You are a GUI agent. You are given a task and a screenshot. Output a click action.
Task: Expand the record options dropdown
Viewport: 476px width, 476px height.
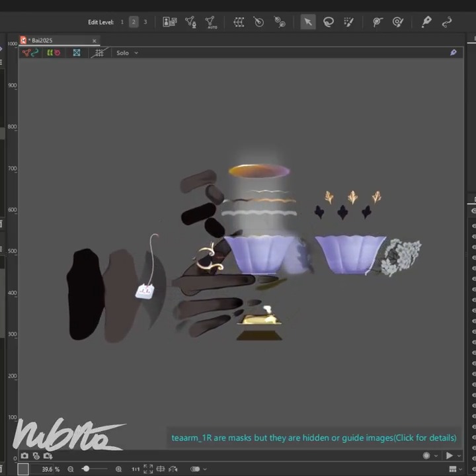436,456
